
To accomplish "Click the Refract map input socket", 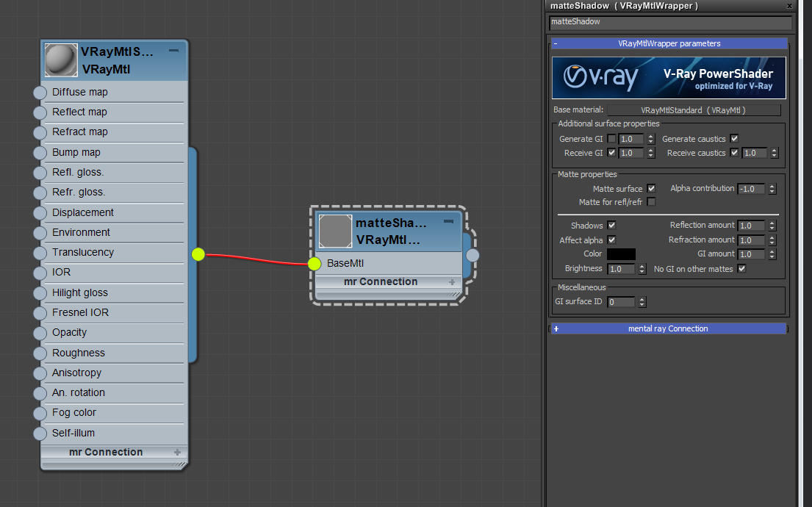I will point(40,132).
